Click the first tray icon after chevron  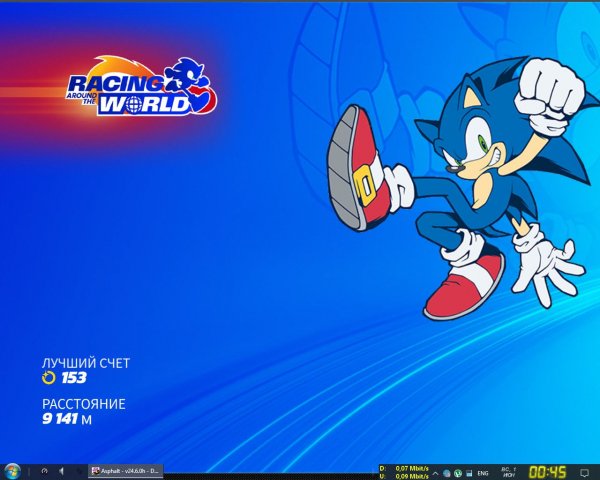coord(447,471)
